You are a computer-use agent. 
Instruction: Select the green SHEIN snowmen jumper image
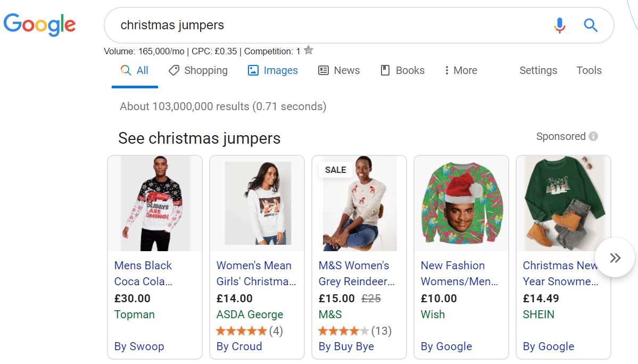pos(564,204)
